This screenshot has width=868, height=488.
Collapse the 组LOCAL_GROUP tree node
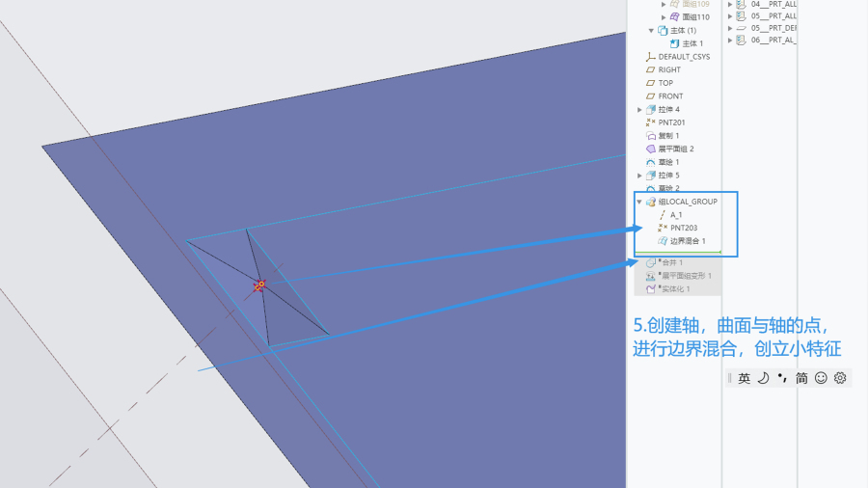[x=638, y=202]
